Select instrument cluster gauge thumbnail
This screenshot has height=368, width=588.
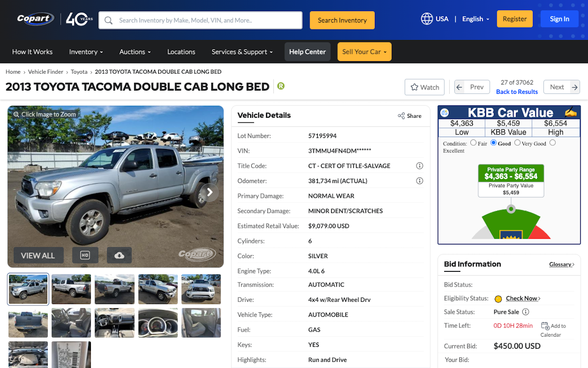pos(158,323)
